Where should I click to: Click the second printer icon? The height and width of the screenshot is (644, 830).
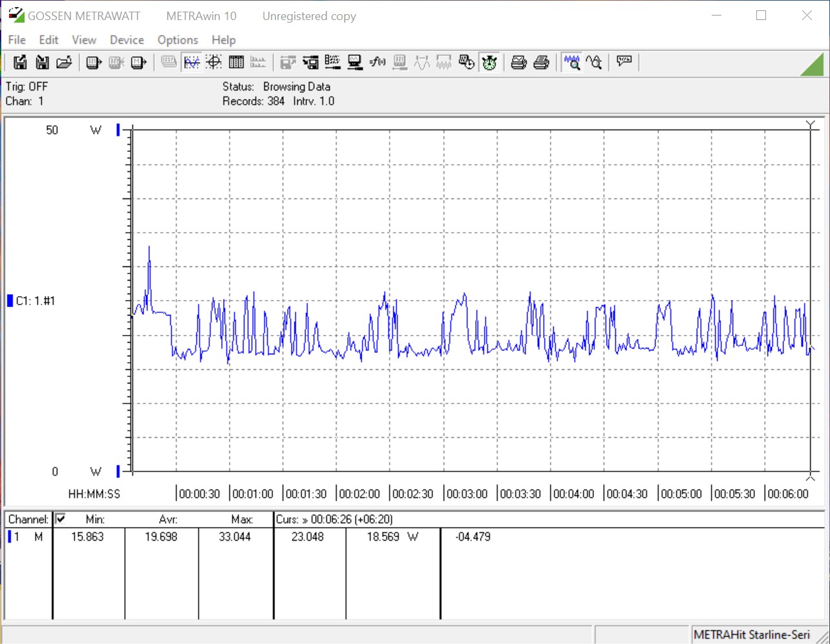click(542, 62)
